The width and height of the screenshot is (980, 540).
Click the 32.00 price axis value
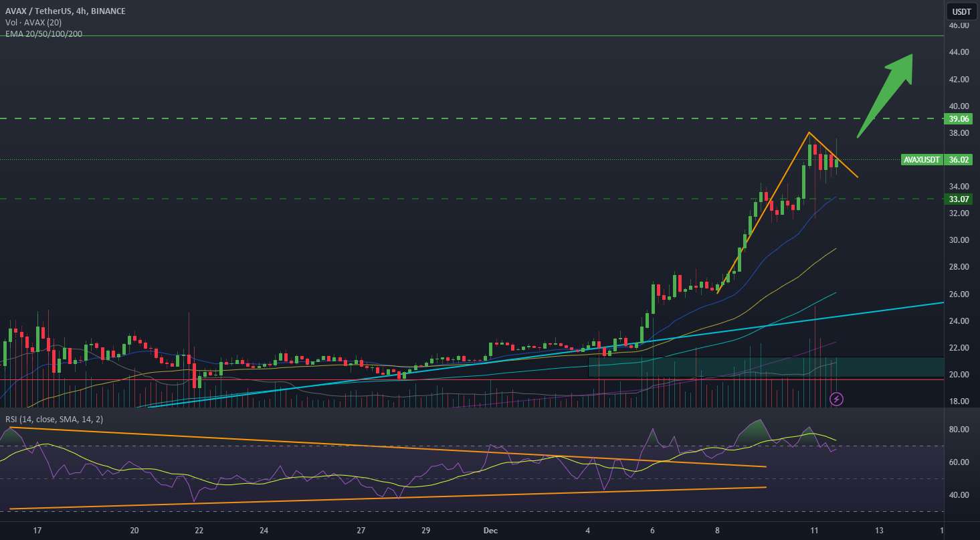click(959, 213)
